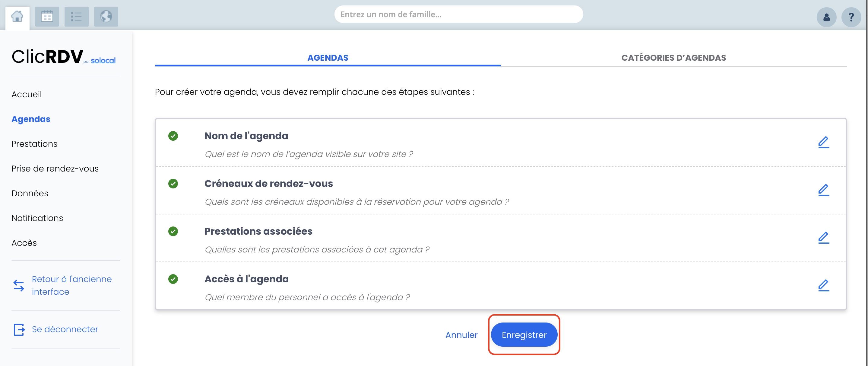Focus the family name search field

pos(459,14)
